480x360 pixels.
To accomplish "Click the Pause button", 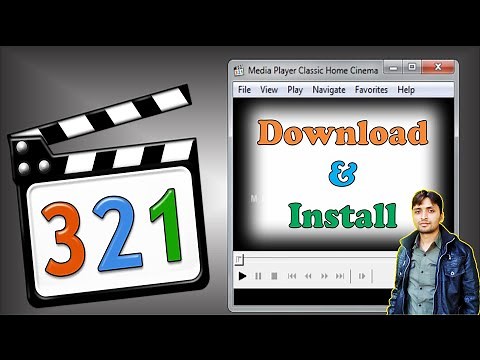I will 258,276.
